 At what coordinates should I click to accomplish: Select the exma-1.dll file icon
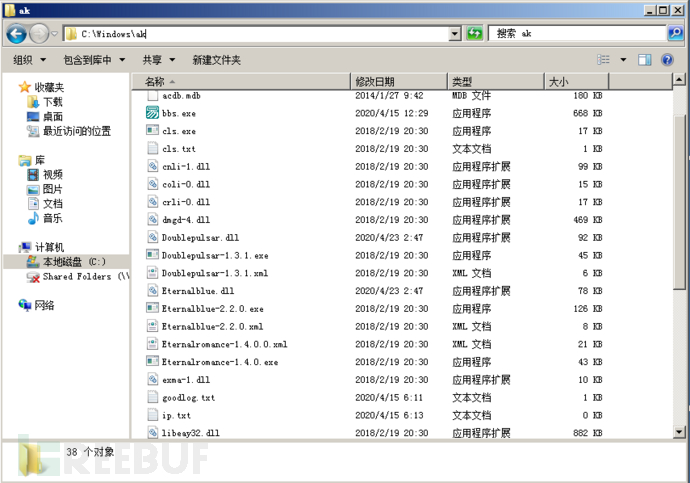coord(152,379)
